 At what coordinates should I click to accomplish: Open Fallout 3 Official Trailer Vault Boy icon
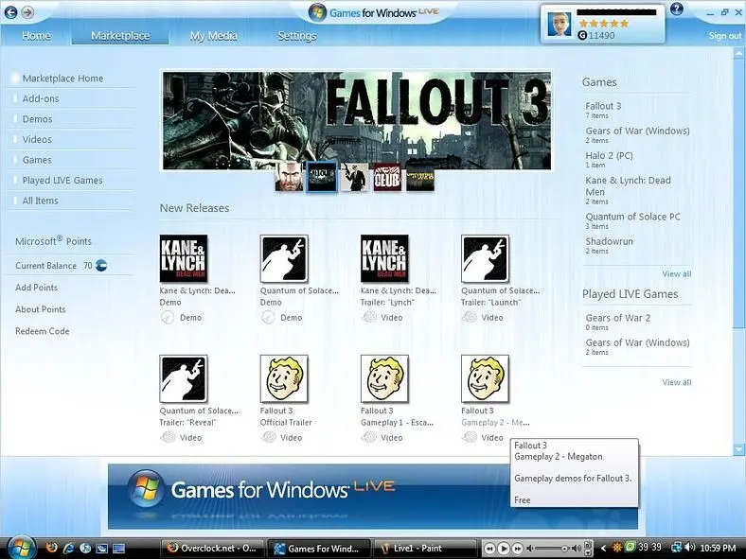point(284,379)
